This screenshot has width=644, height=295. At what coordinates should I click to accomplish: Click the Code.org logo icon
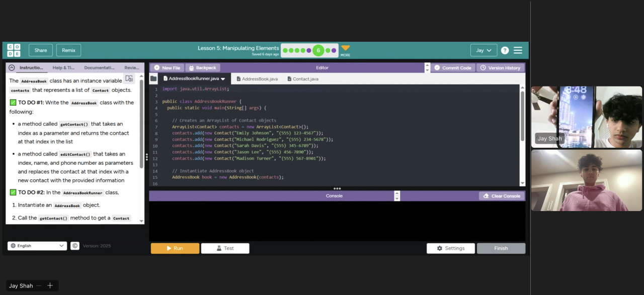coord(14,50)
